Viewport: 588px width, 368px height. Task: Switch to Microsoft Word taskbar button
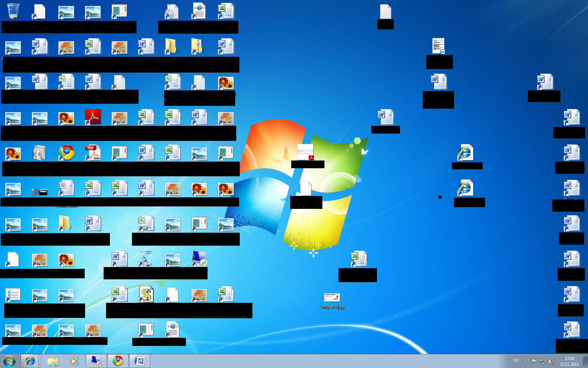click(140, 361)
